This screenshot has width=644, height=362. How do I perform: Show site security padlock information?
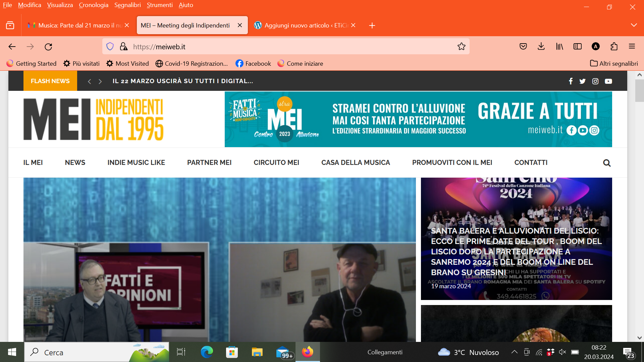[x=123, y=47]
